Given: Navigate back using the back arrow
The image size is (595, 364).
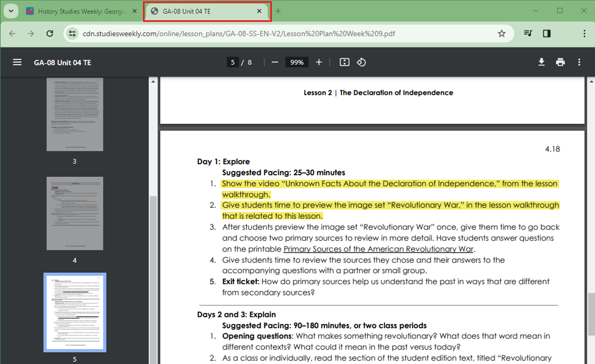Looking at the screenshot, I should (x=11, y=33).
